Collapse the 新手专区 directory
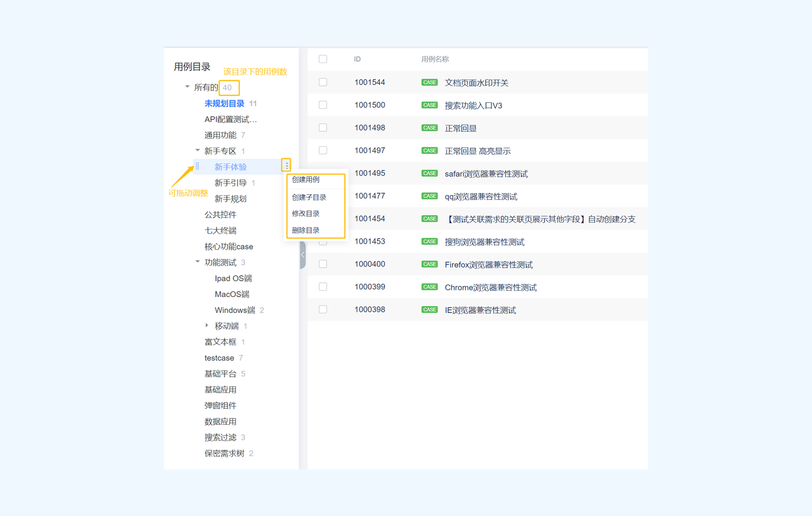Image resolution: width=812 pixels, height=516 pixels. [x=198, y=150]
